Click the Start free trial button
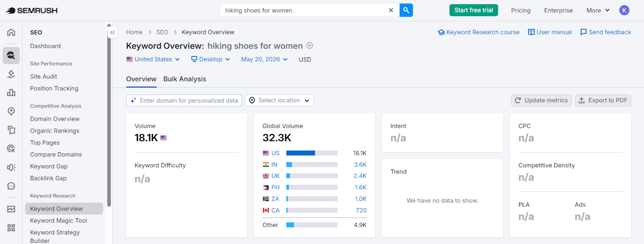Image resolution: width=644 pixels, height=244 pixels. [x=473, y=10]
